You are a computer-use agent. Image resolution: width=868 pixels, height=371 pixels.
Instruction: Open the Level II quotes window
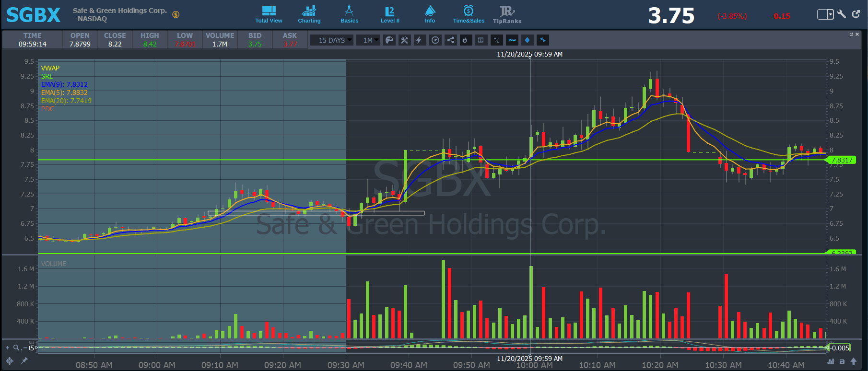[x=390, y=14]
